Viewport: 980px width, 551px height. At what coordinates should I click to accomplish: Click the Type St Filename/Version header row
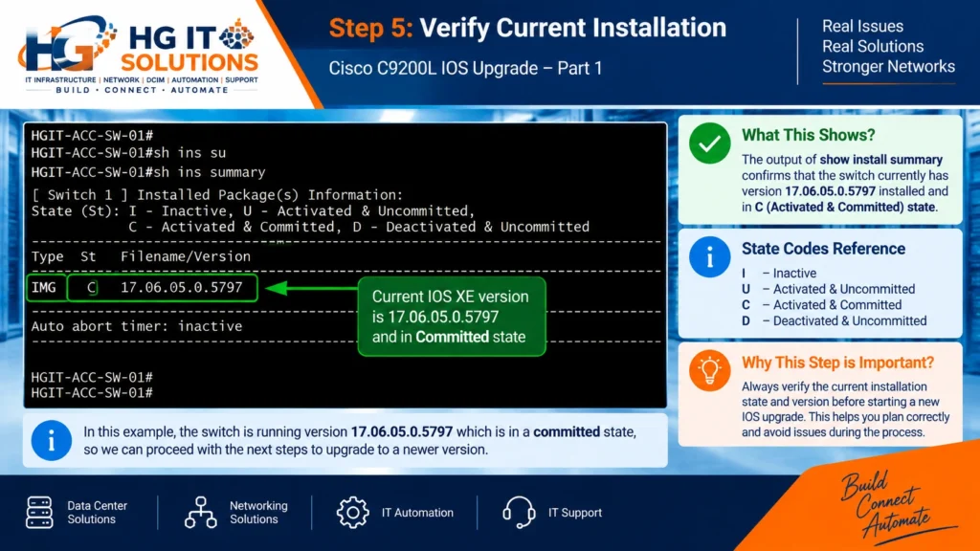click(141, 256)
